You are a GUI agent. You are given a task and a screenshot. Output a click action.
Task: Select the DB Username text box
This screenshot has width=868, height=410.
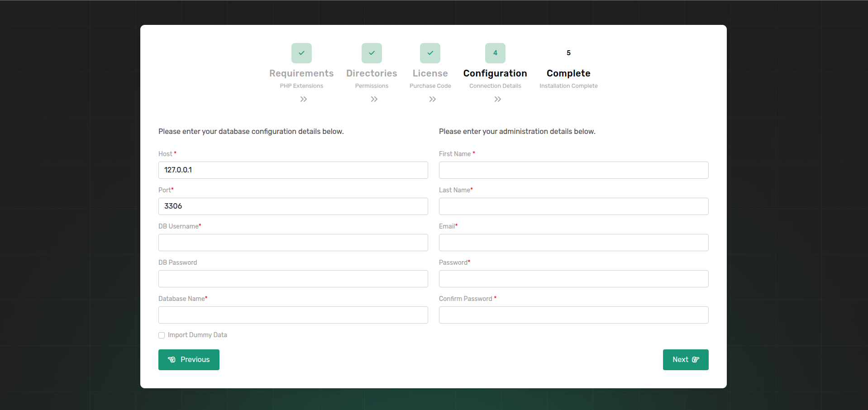pos(293,243)
